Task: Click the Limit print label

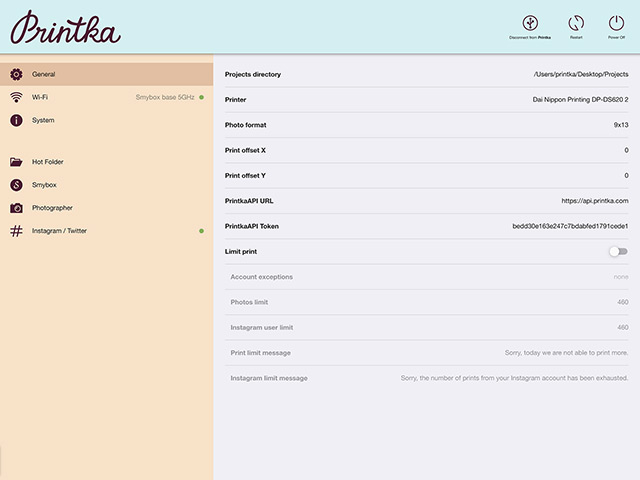Action: 241,251
